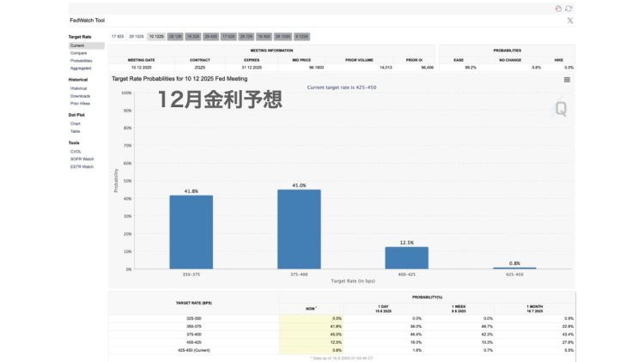644x362 pixels.
Task: Click the 375-400 bar labeled 45.0%
Action: pos(299,229)
